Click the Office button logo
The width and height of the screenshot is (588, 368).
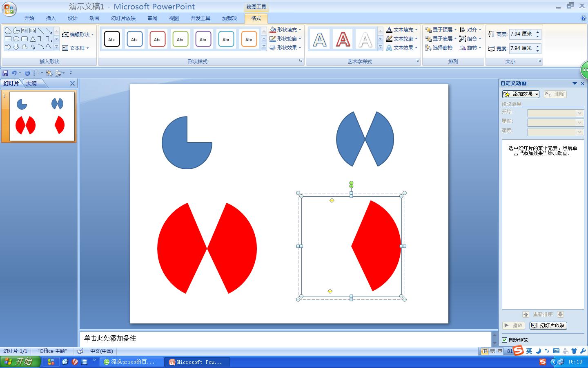coord(9,9)
